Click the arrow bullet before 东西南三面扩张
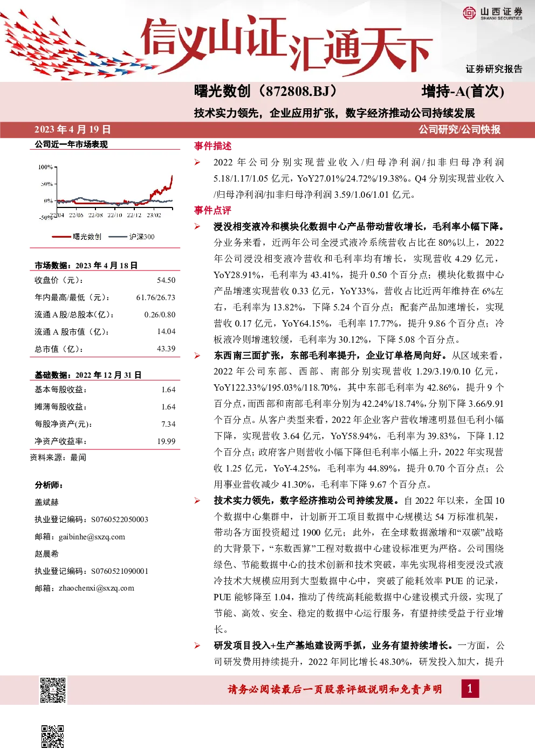The width and height of the screenshot is (535, 756). click(198, 356)
